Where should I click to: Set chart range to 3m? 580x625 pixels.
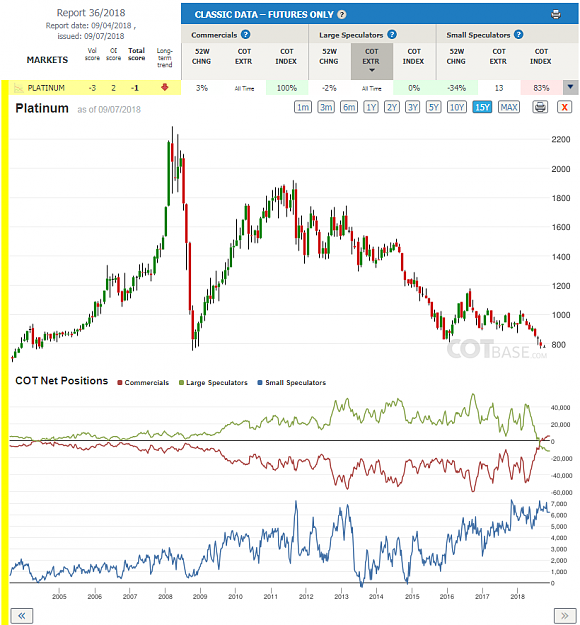tap(326, 107)
